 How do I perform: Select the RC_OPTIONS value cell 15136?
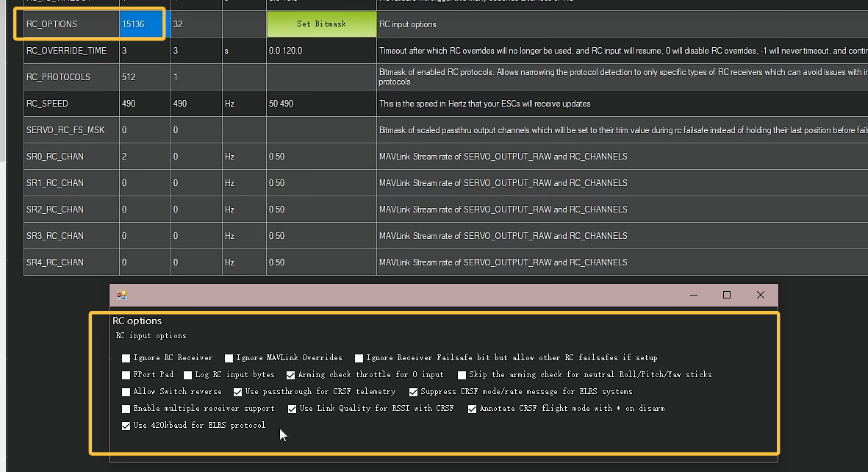pos(144,24)
